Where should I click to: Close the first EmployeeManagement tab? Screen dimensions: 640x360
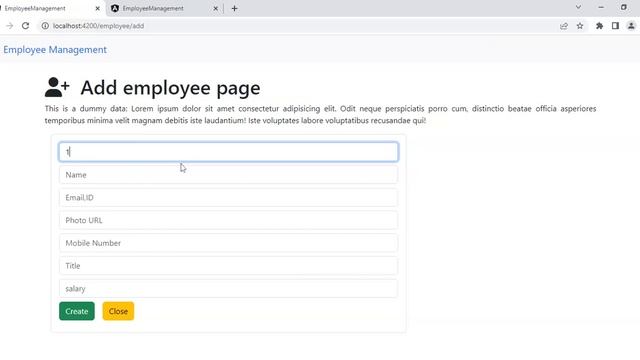click(x=98, y=8)
